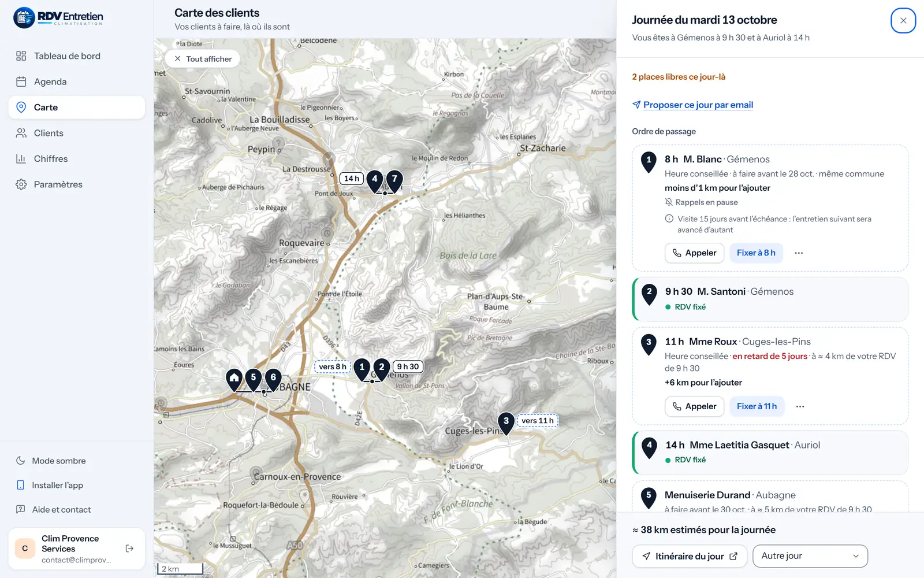This screenshot has width=924, height=578.
Task: Open the more options menu for Mme Roux
Action: [x=800, y=406]
